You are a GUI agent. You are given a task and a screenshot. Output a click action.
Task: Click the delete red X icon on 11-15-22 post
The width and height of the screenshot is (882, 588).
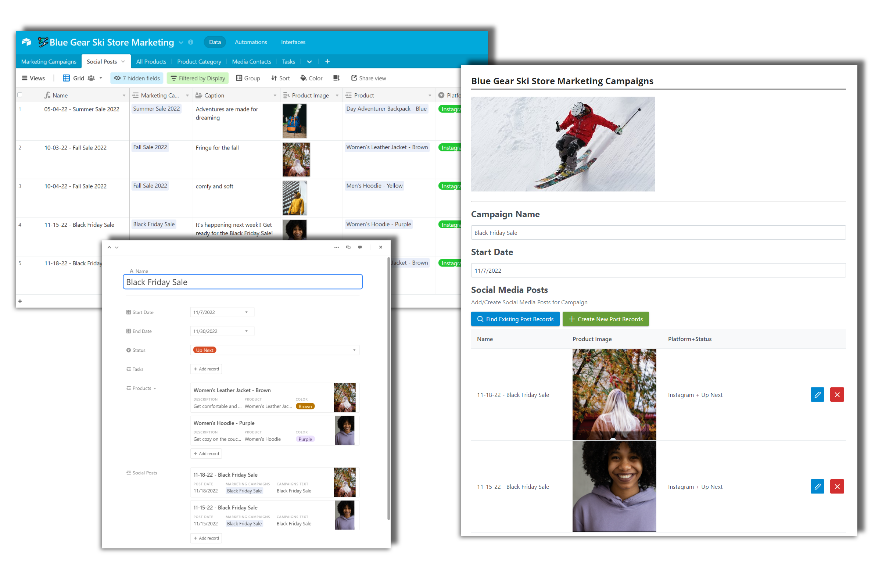click(838, 486)
